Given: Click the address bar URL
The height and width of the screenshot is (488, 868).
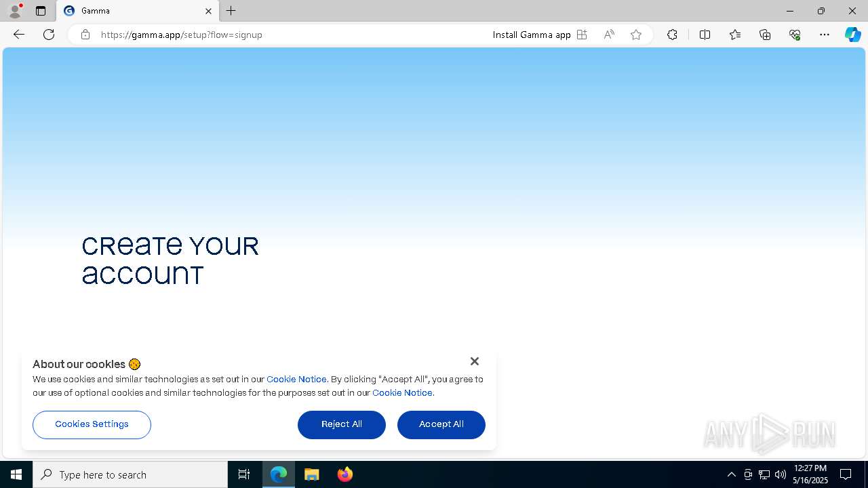Looking at the screenshot, I should point(181,35).
